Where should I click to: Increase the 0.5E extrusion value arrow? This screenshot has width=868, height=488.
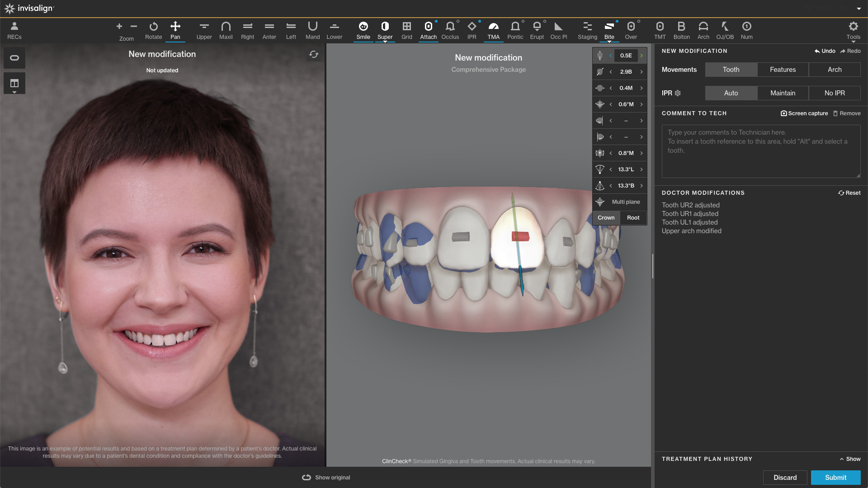pos(642,56)
